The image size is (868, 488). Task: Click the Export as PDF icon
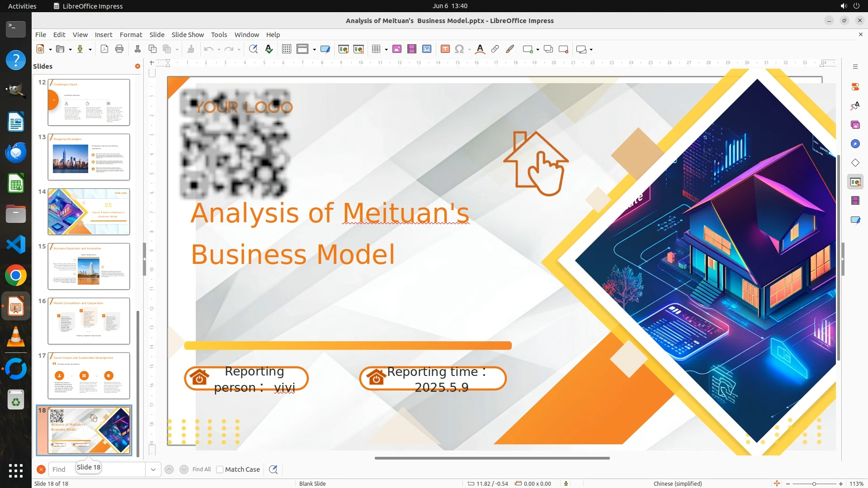[104, 49]
